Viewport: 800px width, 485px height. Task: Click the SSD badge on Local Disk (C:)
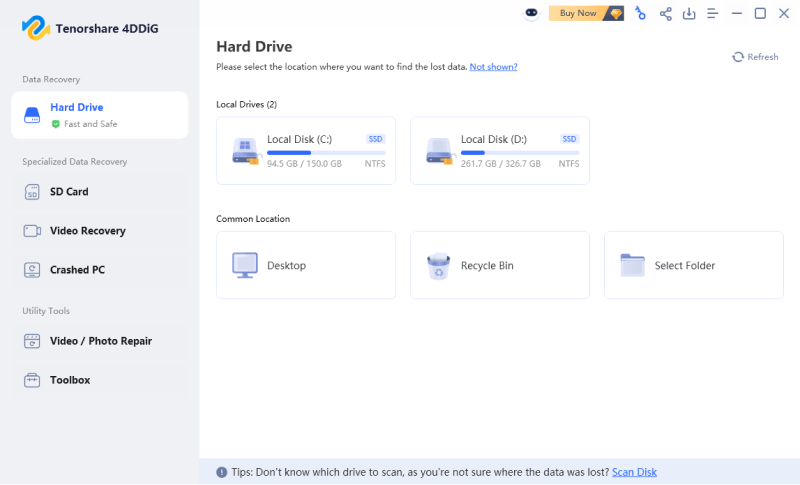click(x=376, y=139)
